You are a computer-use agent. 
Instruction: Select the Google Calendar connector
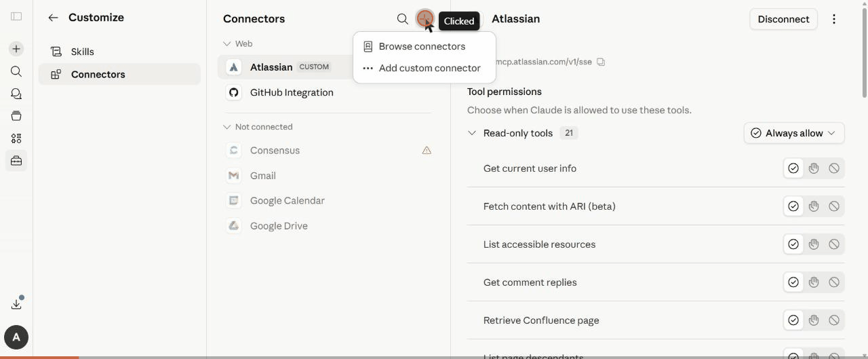click(x=328, y=201)
